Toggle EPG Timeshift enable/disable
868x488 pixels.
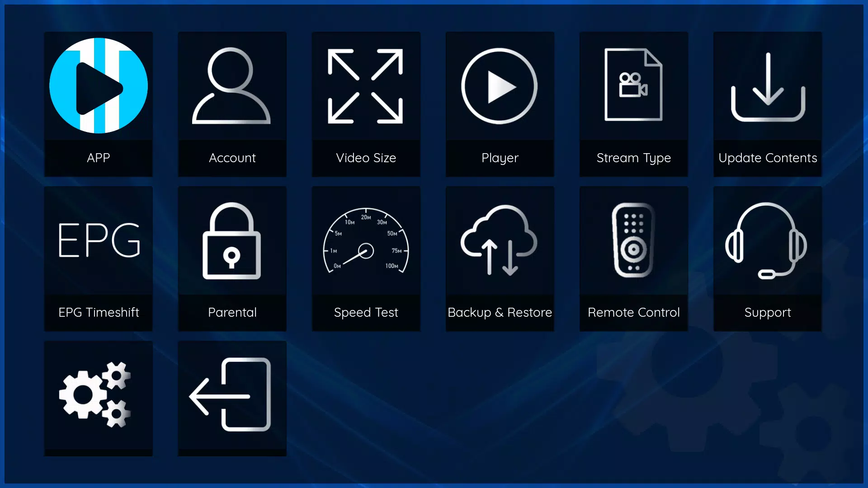coord(98,258)
